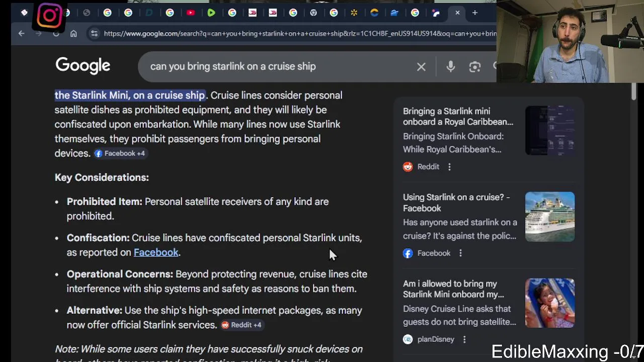Click the Reddit source icon

click(408, 166)
